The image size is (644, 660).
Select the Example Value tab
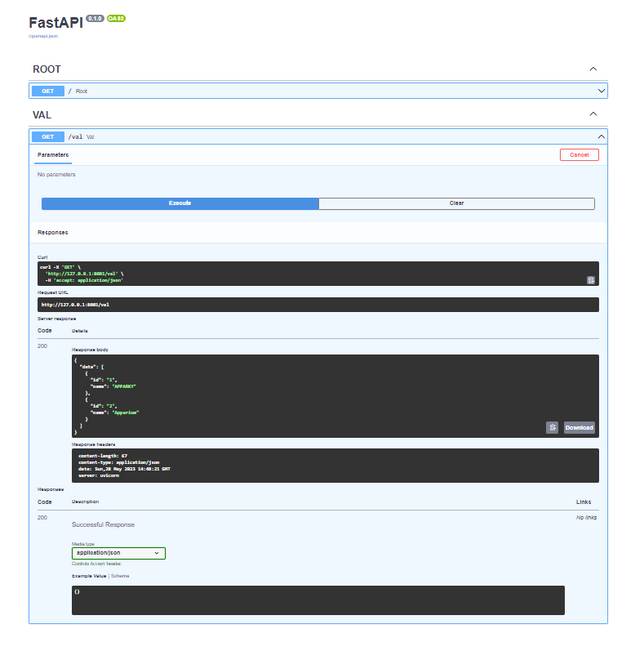(x=89, y=576)
